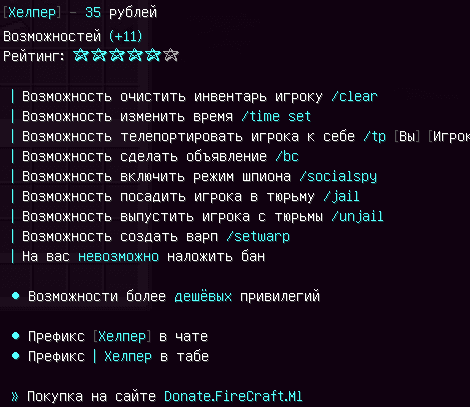Select the /socialspy command text
The width and height of the screenshot is (470, 407).
click(x=338, y=177)
